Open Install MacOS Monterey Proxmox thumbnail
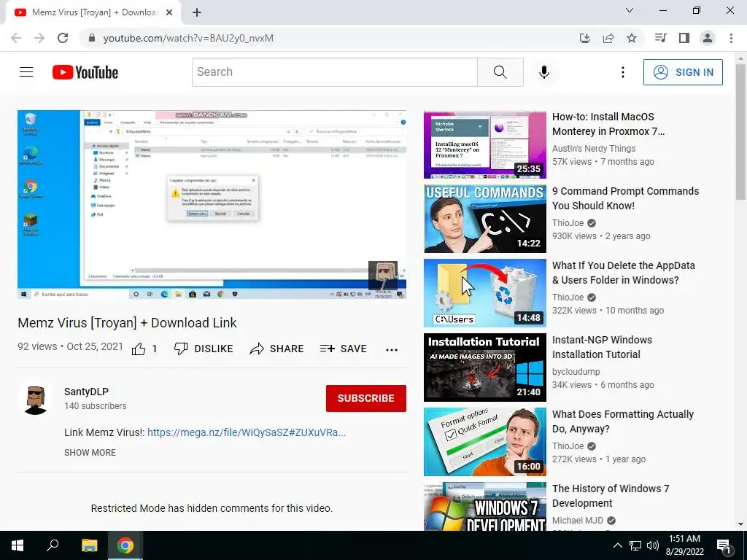The width and height of the screenshot is (747, 560). point(485,145)
